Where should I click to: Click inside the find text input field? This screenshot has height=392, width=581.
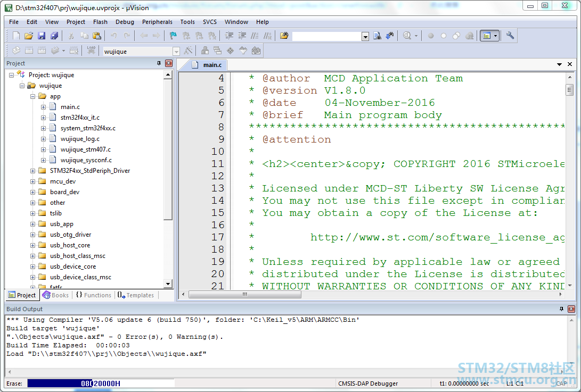[x=327, y=36]
